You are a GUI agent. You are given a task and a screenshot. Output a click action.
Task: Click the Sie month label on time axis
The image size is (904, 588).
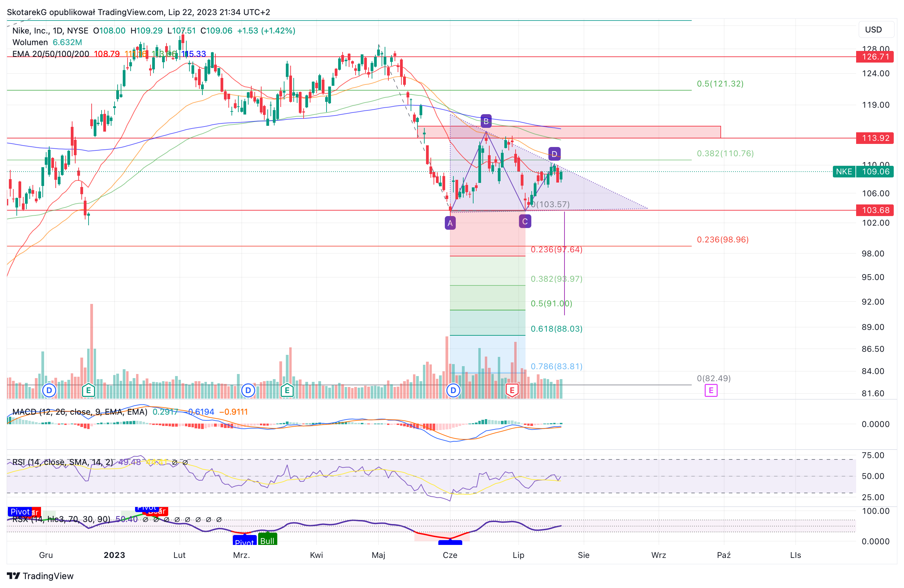(x=583, y=555)
